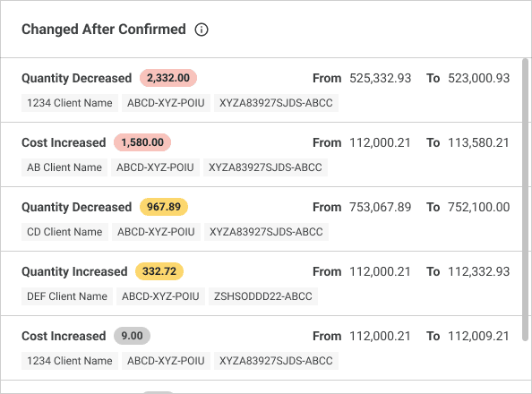The height and width of the screenshot is (394, 532).
Task: Click ABCD-XYZ-POIU tag in the DEF Client row
Action: (x=160, y=296)
